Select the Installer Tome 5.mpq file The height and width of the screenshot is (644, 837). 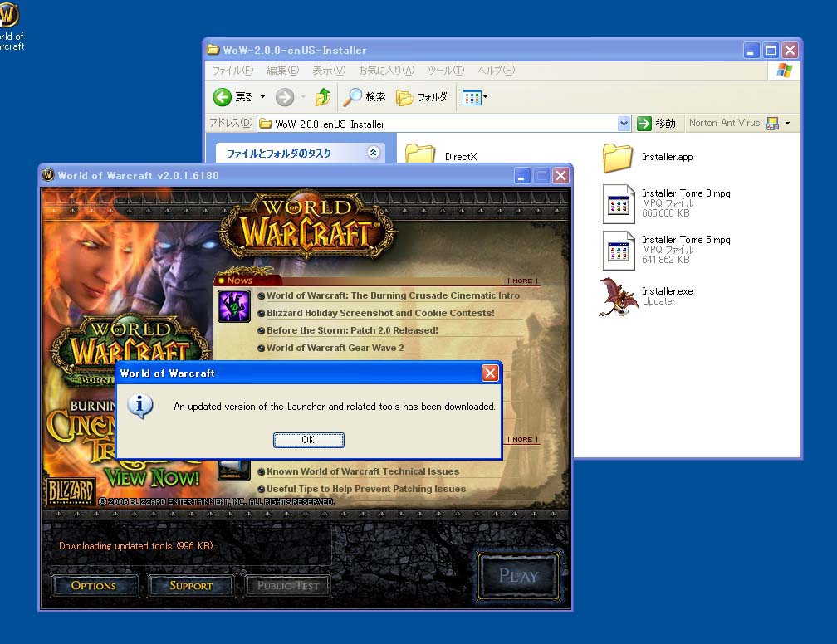coord(667,250)
